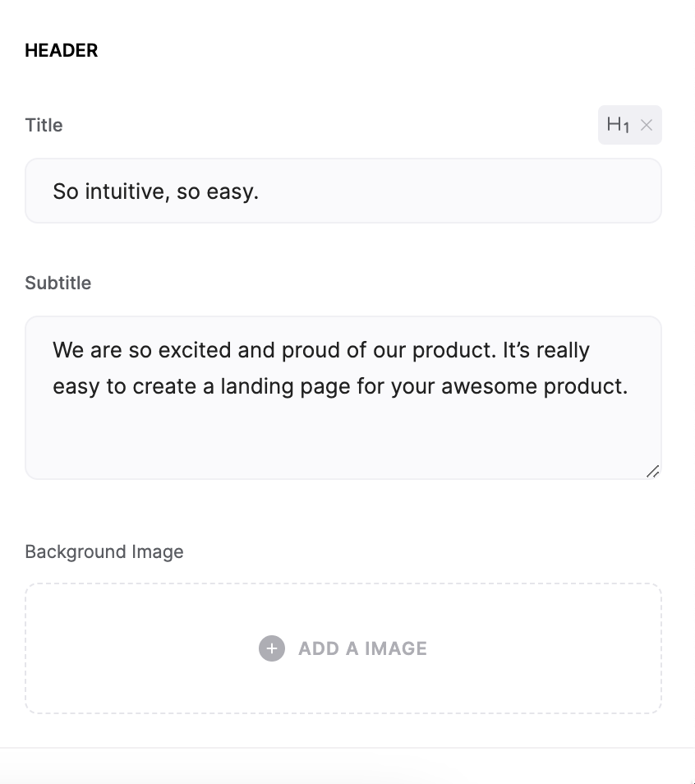Screen dimensions: 695x784
Task: Open the image uploader for Background Image
Action: [343, 648]
